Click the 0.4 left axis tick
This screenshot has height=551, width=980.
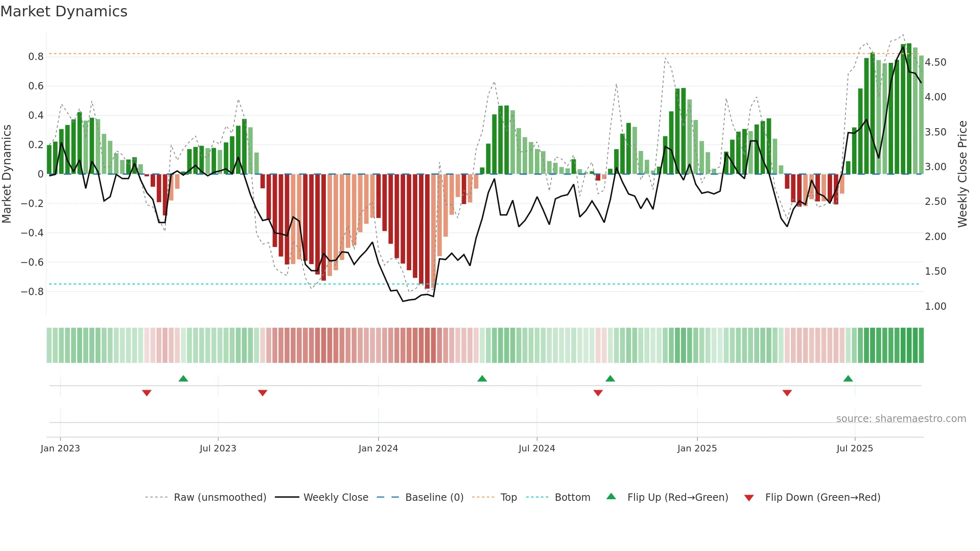(36, 116)
